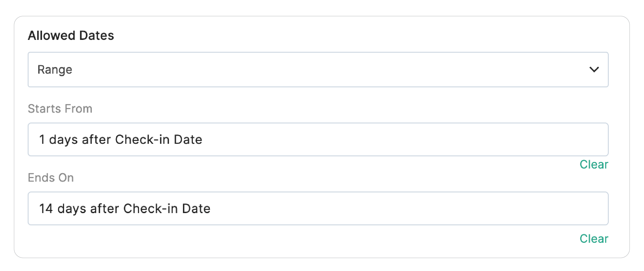Click the Ends On label
This screenshot has width=644, height=271.
[51, 178]
